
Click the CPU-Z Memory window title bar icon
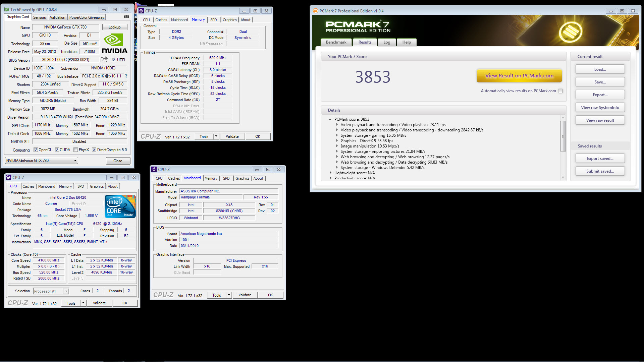click(x=141, y=11)
